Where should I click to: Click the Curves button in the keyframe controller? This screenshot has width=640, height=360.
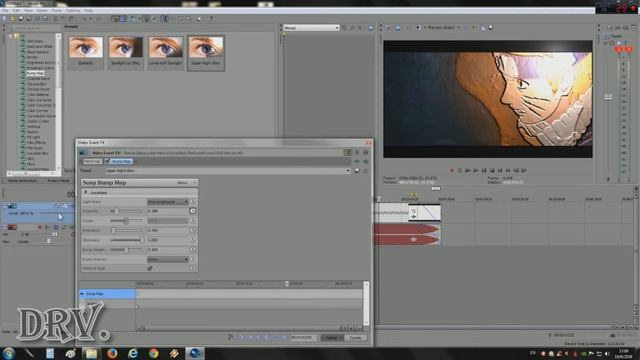[x=355, y=338]
